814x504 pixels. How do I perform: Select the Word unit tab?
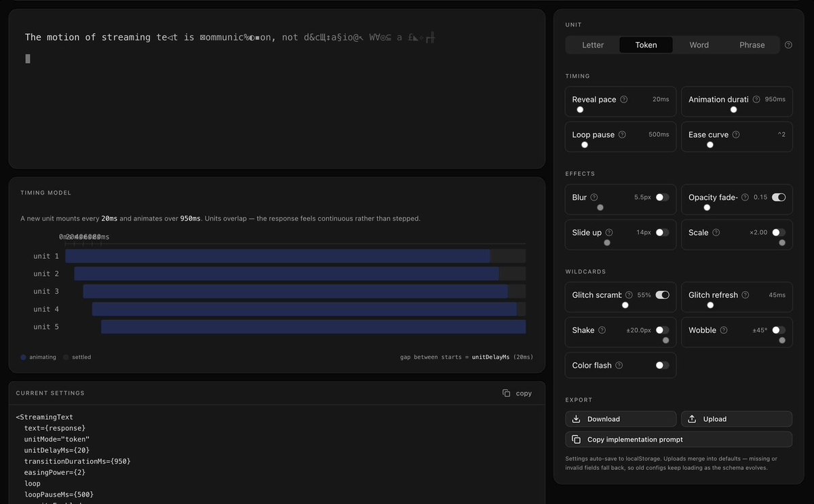[699, 45]
